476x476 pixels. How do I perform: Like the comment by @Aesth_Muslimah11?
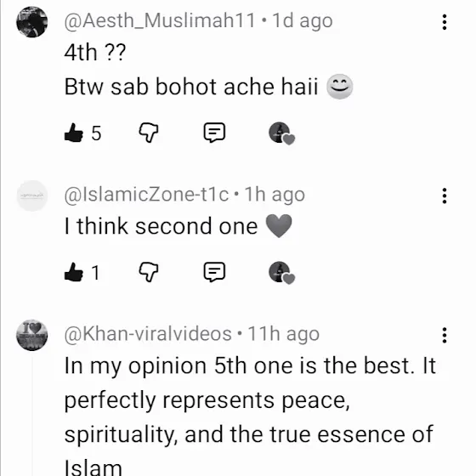73,133
